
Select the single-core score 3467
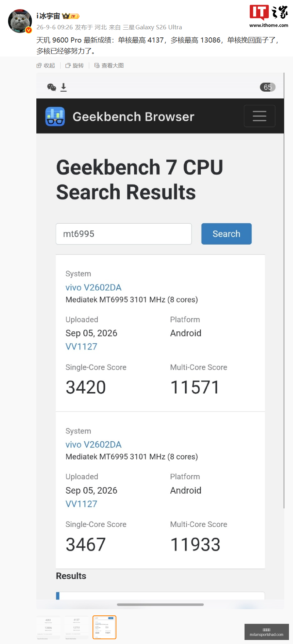coord(86,545)
